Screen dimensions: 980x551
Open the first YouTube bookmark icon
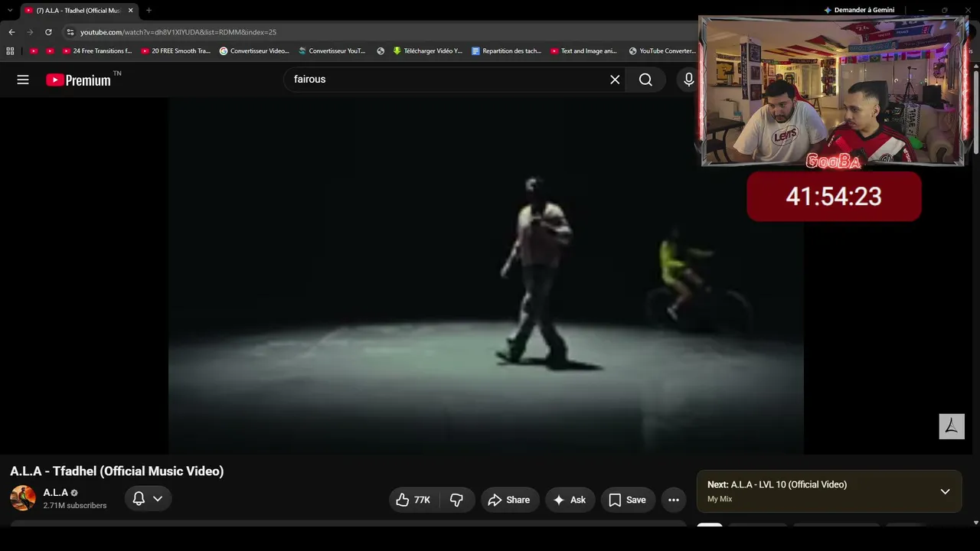tap(34, 51)
